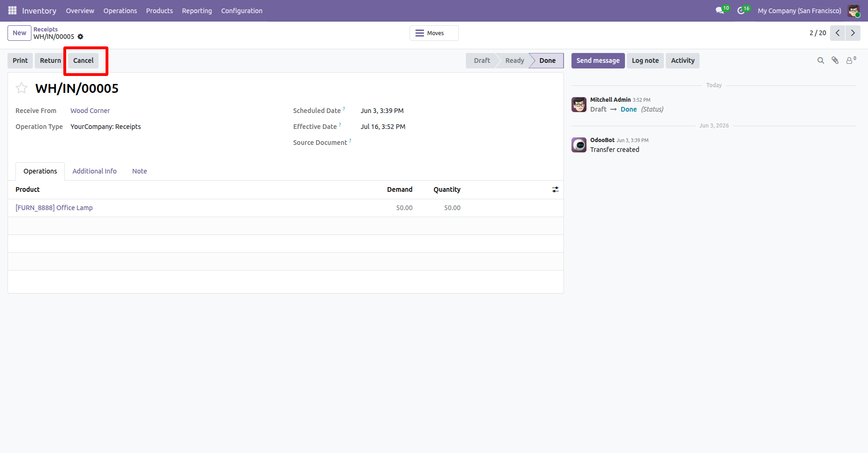
Task: Open column settings adjust icon in table
Action: [556, 189]
